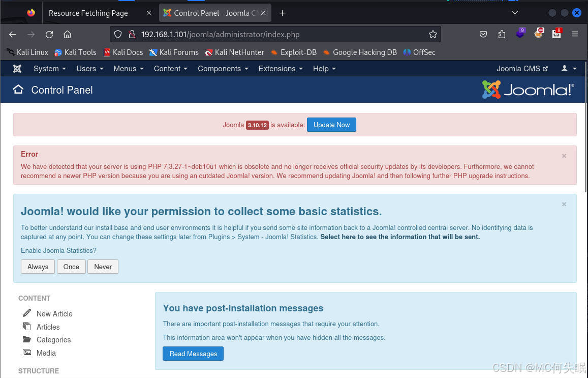This screenshot has width=588, height=378.
Task: Open Kali Docs bookmark
Action: click(x=123, y=52)
